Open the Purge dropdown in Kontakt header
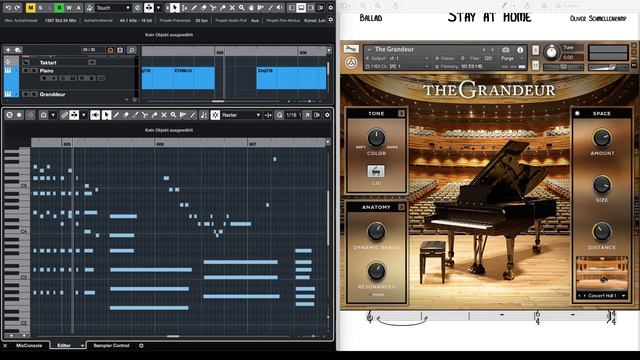640x360 pixels. pos(511,58)
